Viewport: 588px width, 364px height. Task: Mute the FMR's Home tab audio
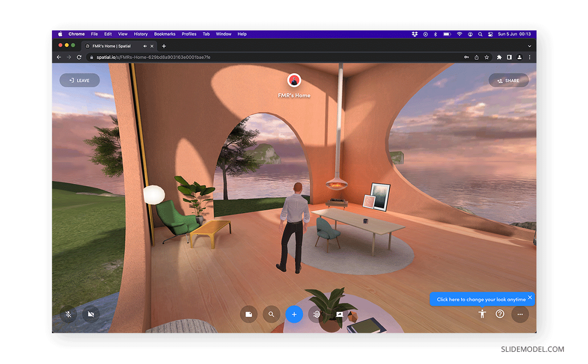(x=145, y=46)
